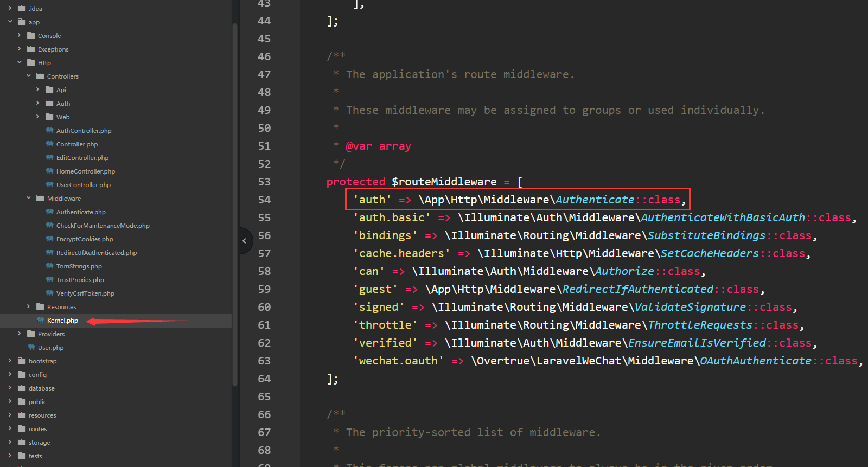Expand the config folder chevron
The image size is (868, 467).
tap(10, 374)
